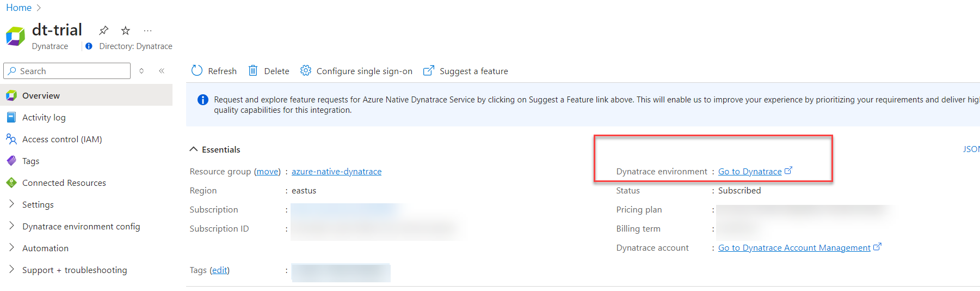Pin the dt-trial resource to dashboard
This screenshot has height=291, width=980.
(x=103, y=31)
